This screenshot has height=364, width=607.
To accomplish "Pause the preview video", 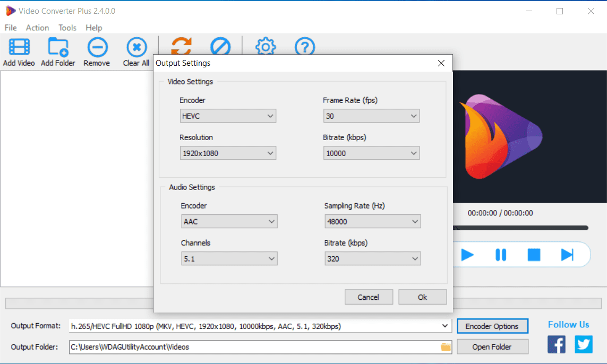I will [x=501, y=255].
